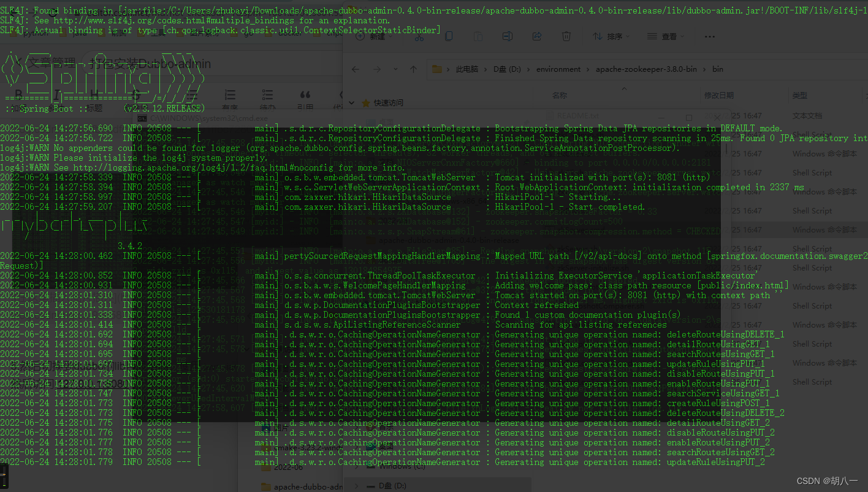Sort by the 名称 column header
Viewport: 868px width, 492px height.
pyautogui.click(x=560, y=96)
